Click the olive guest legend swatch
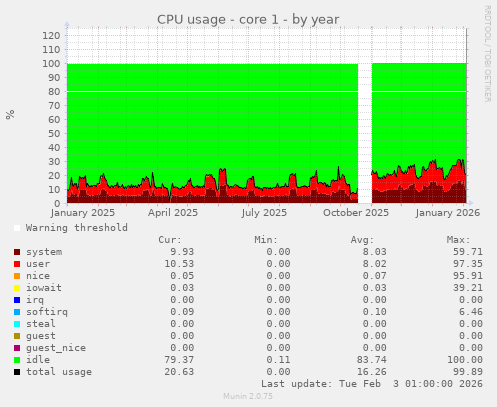497x407 pixels. coord(17,336)
